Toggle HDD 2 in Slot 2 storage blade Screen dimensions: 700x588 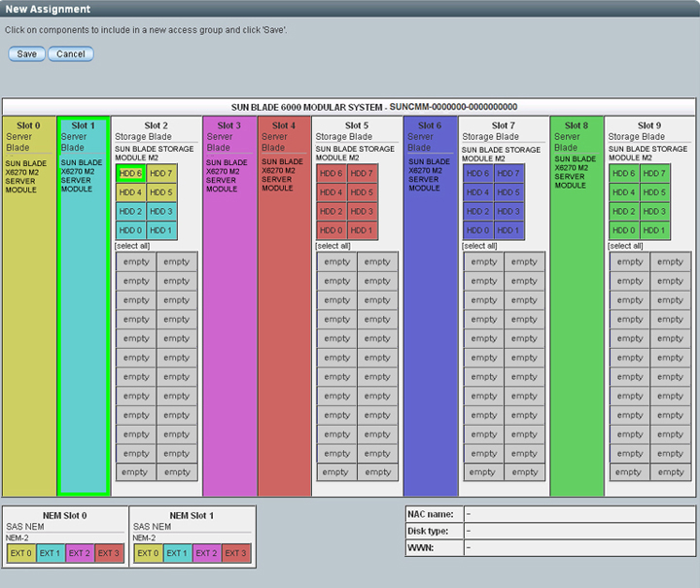130,212
